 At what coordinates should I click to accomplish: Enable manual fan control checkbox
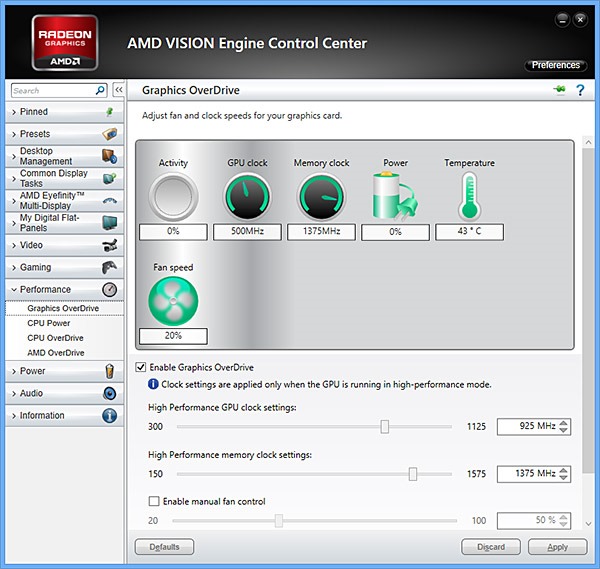tap(154, 501)
